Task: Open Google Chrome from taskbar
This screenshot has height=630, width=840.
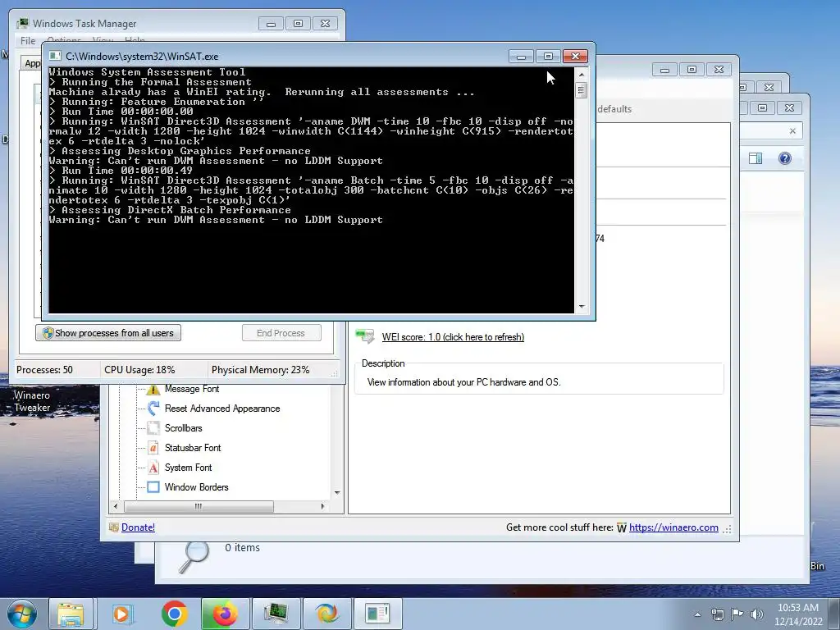Action: 174,614
